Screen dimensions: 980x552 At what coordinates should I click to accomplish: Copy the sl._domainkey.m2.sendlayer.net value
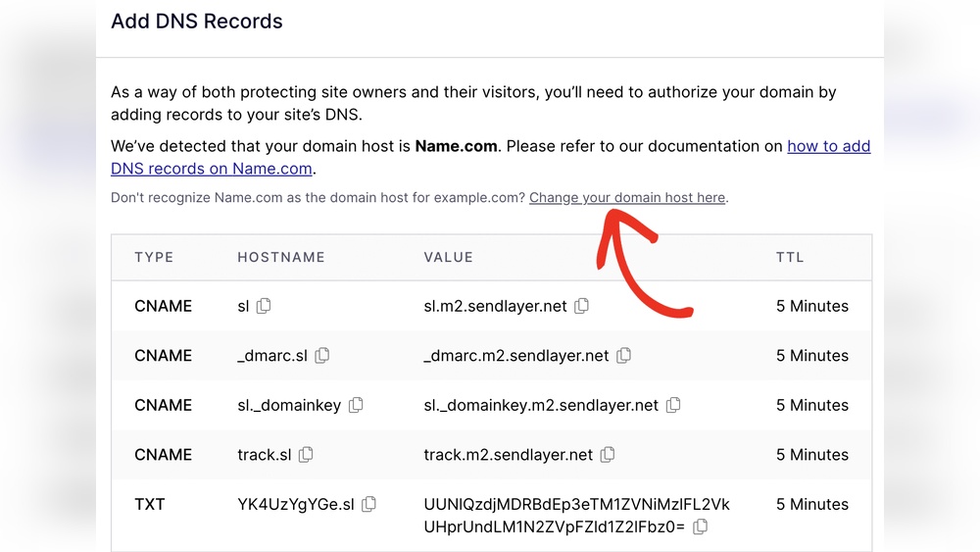[x=674, y=405]
